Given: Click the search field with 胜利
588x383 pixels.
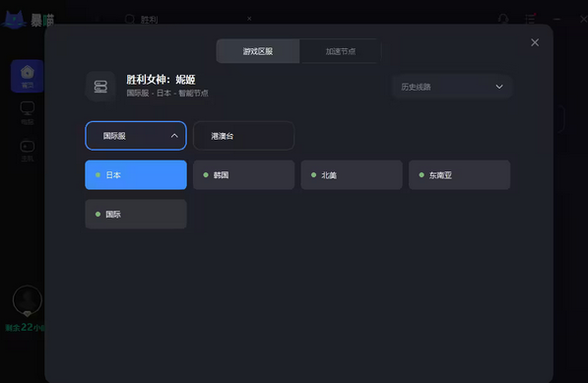Looking at the screenshot, I should tap(187, 19).
